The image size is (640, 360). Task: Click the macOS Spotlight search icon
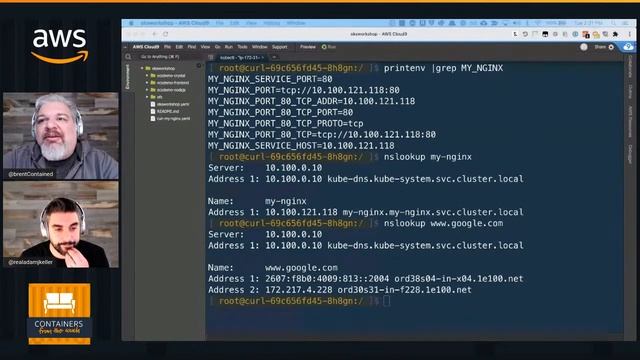(613, 23)
